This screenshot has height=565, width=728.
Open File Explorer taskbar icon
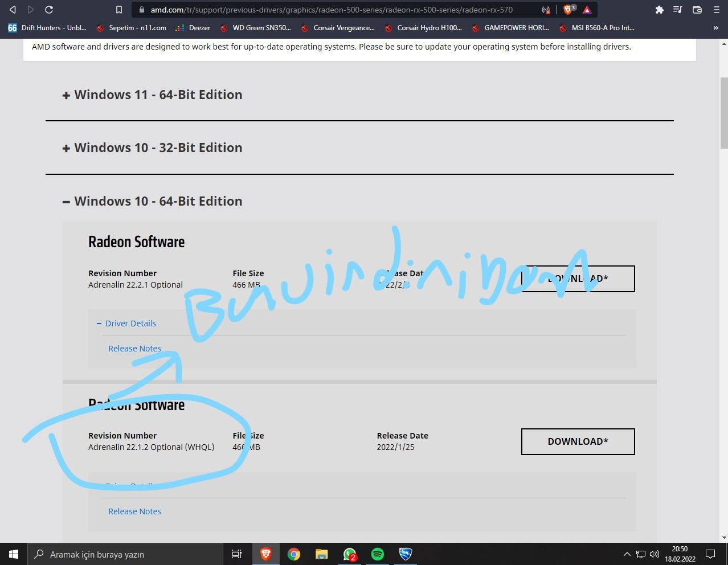tap(321, 554)
